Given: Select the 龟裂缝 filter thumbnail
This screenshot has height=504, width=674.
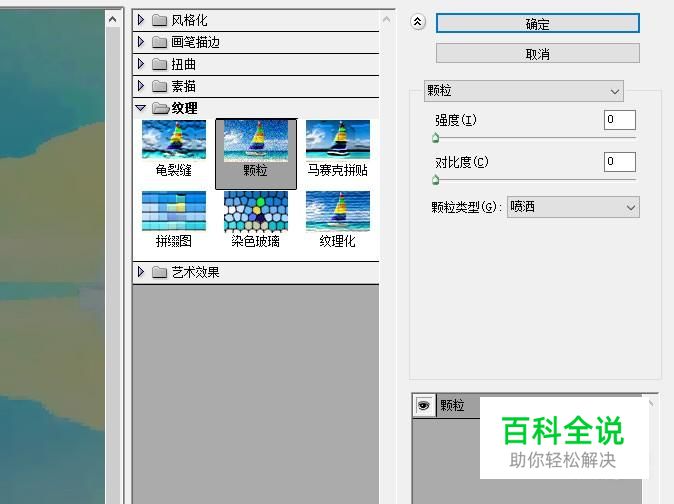Looking at the screenshot, I should [x=174, y=149].
